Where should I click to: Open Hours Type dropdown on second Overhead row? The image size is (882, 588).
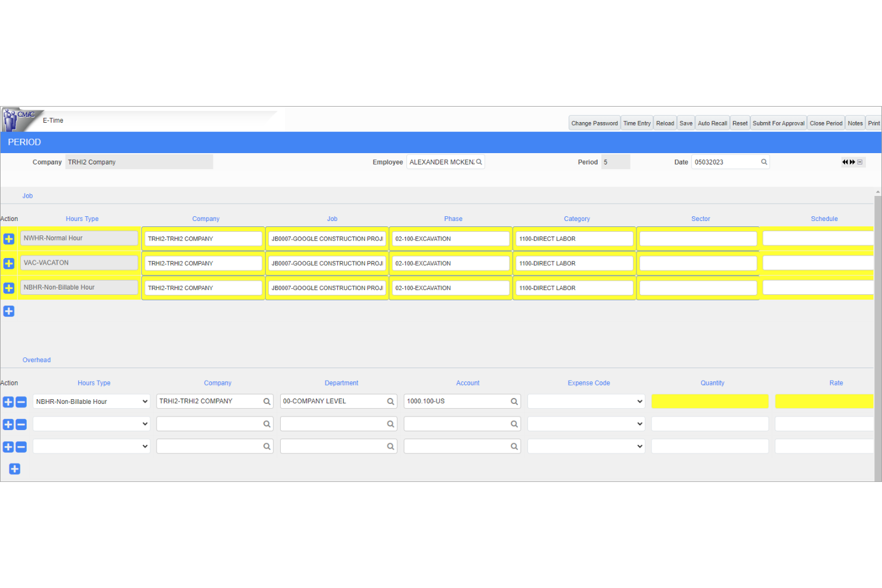[91, 424]
